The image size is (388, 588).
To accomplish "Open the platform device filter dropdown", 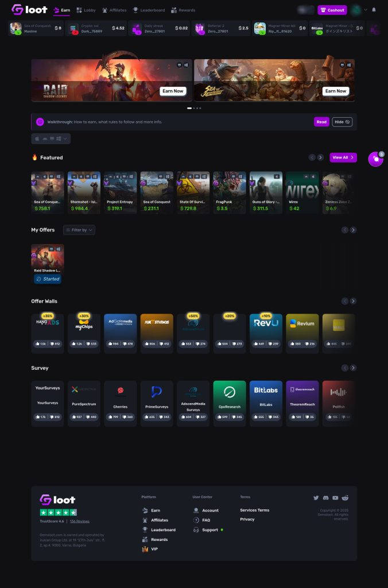I will tap(51, 139).
